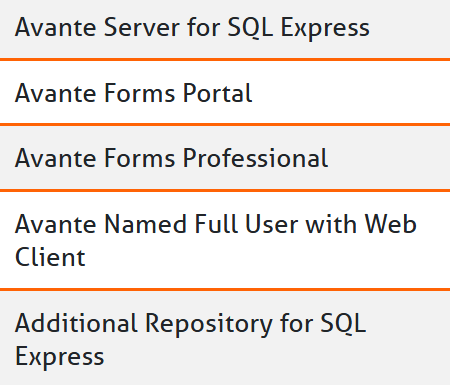Select Additional Repository for SQL Express

tap(225, 338)
